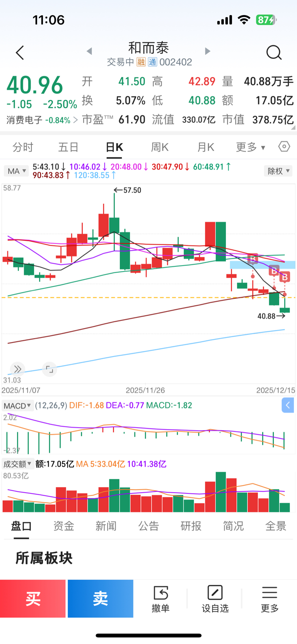Screen dimensions: 297x644
Task: Tap the lowest B buy marker on chart
Action: point(285,277)
